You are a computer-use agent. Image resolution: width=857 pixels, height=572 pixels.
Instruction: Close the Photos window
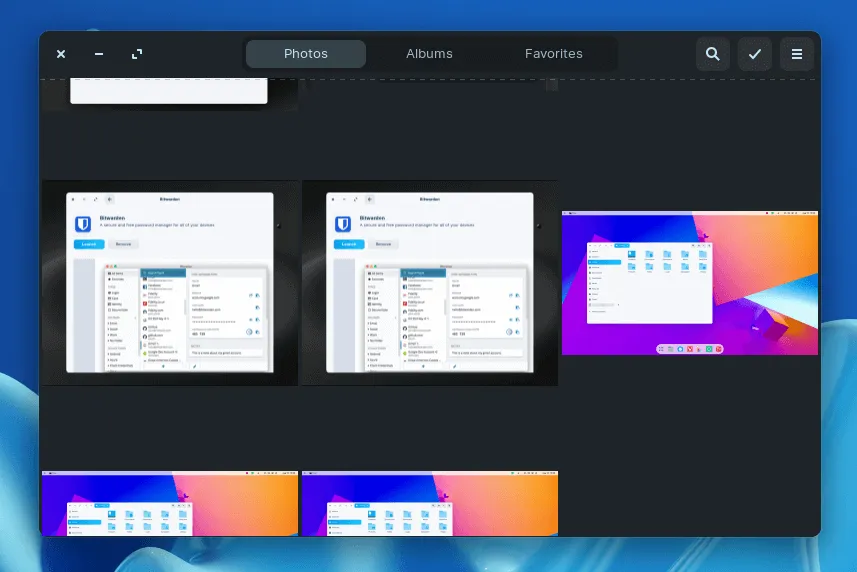pyautogui.click(x=61, y=54)
